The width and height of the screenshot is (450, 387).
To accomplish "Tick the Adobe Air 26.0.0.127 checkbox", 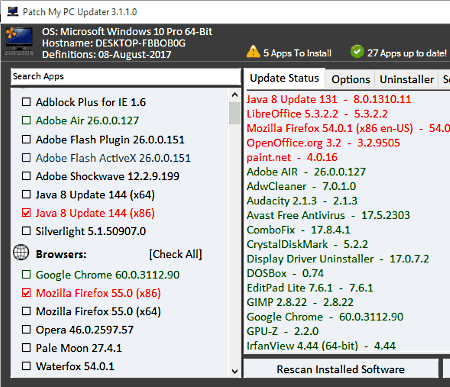I will [x=26, y=120].
